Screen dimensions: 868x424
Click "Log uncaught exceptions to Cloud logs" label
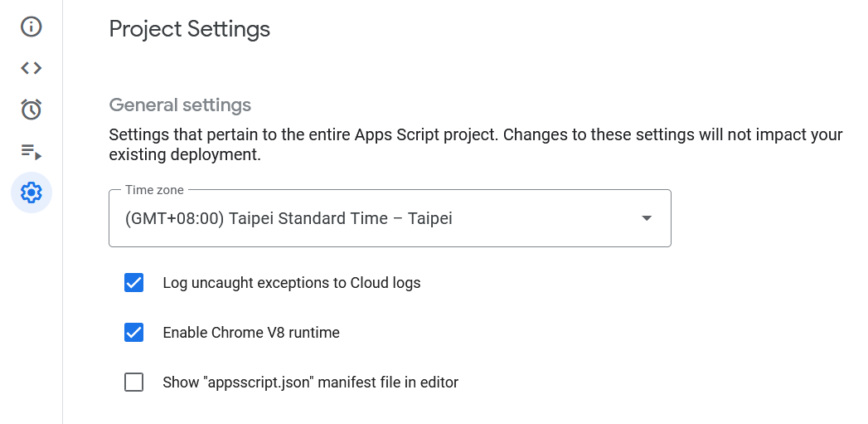point(292,283)
